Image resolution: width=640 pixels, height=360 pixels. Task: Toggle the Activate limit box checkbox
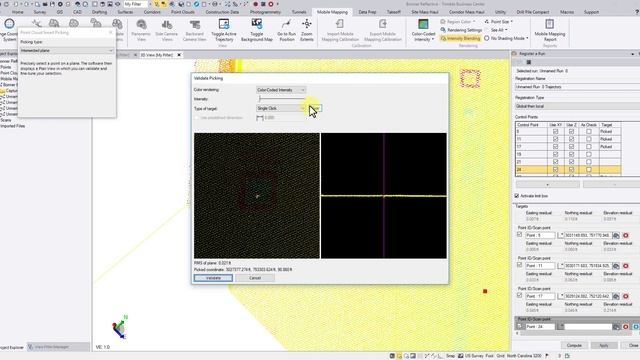tap(517, 196)
